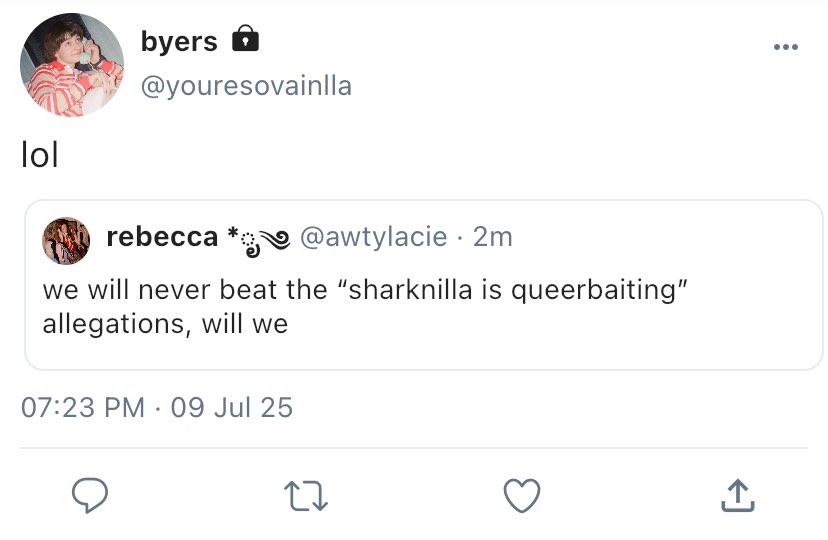
Task: Like the tweet with the heart icon
Action: click(x=521, y=494)
